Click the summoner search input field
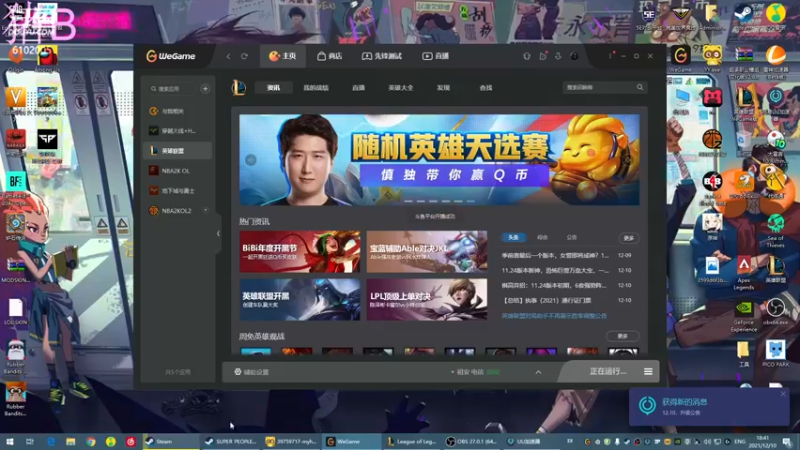 tap(599, 87)
